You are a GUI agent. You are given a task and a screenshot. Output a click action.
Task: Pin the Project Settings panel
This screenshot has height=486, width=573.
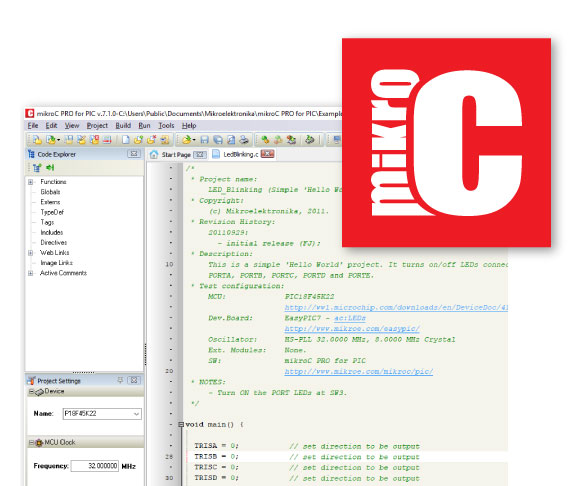pyautogui.click(x=120, y=380)
